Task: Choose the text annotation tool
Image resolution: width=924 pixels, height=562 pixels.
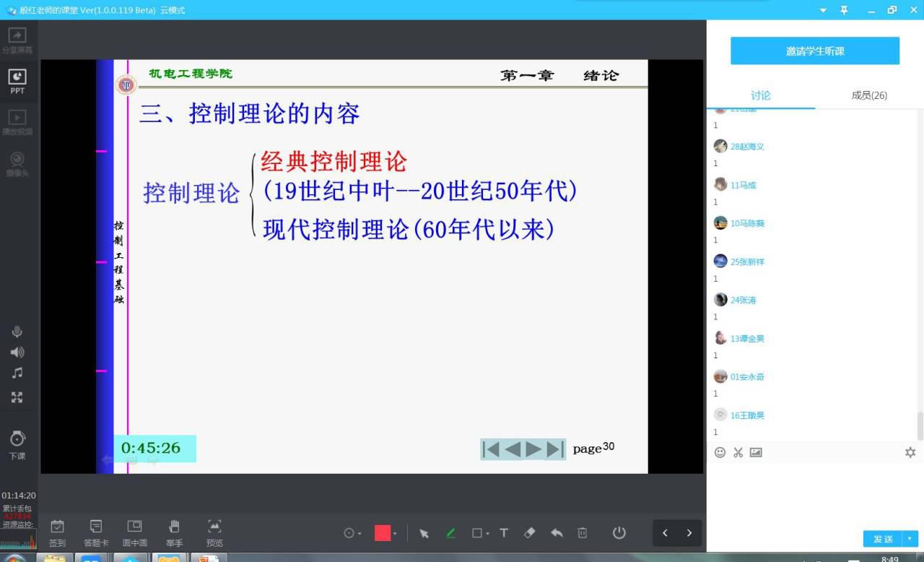Action: [x=504, y=533]
